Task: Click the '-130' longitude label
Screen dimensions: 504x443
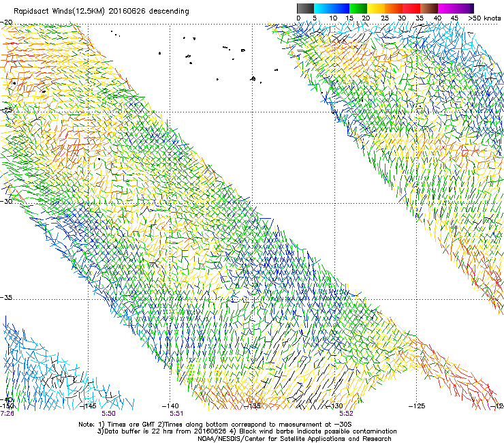Action: [334, 406]
